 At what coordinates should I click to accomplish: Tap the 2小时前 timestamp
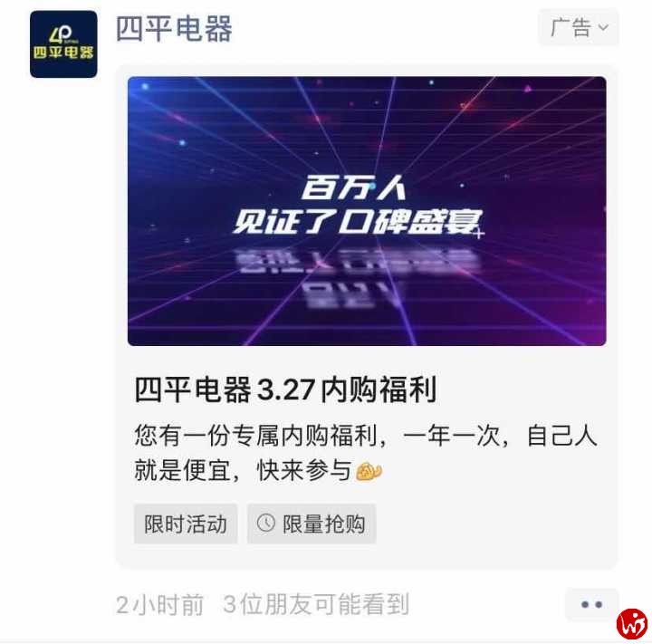click(160, 605)
